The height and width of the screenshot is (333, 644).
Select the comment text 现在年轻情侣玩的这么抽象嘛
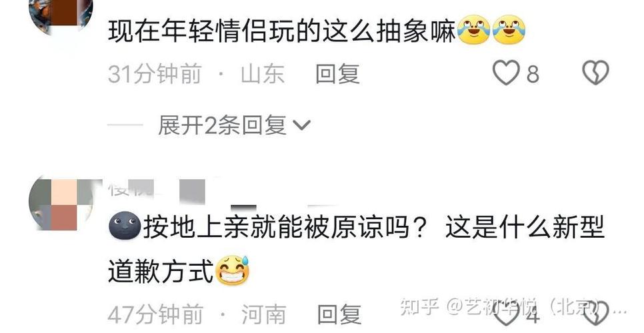click(x=282, y=31)
